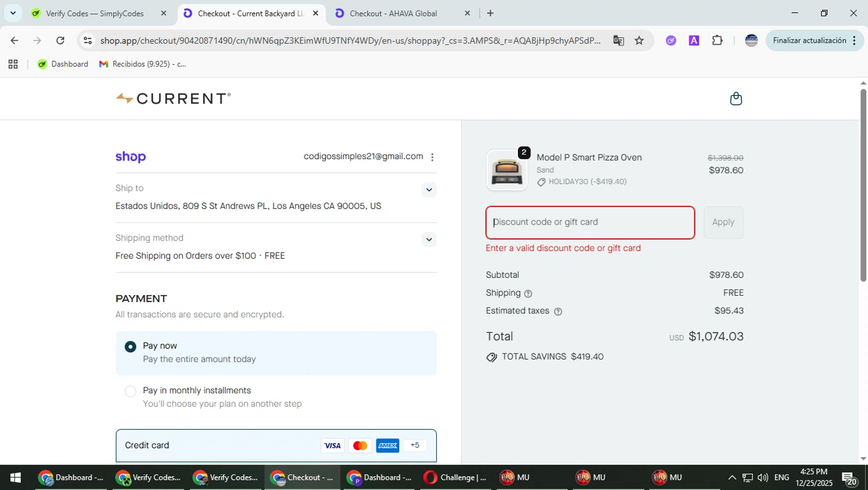Switch to Checkout Current Backyard tab
The image size is (868, 490).
pyautogui.click(x=251, y=13)
